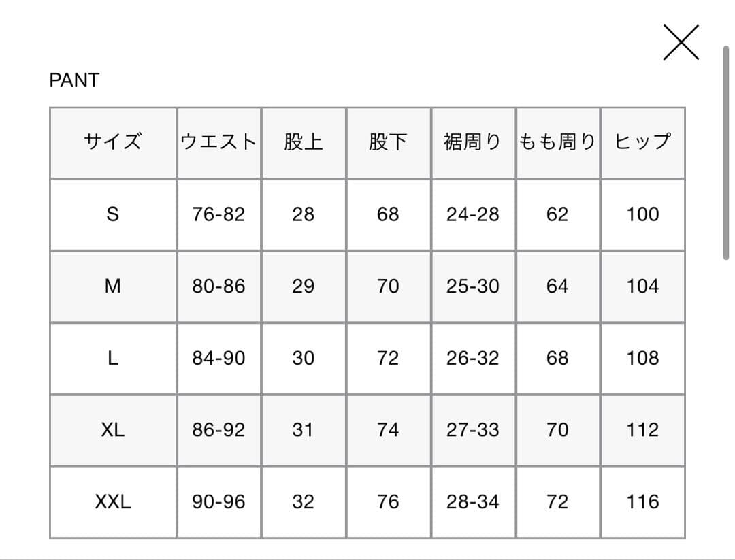
Task: Click the PANT heading label
Action: click(x=73, y=80)
